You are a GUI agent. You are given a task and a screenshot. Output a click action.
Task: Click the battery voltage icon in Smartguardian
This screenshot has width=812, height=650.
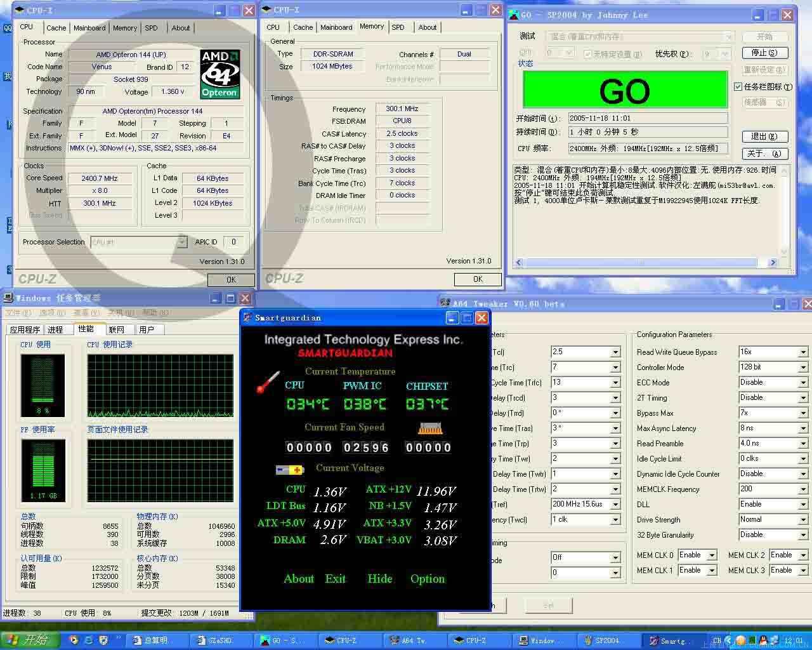point(290,470)
